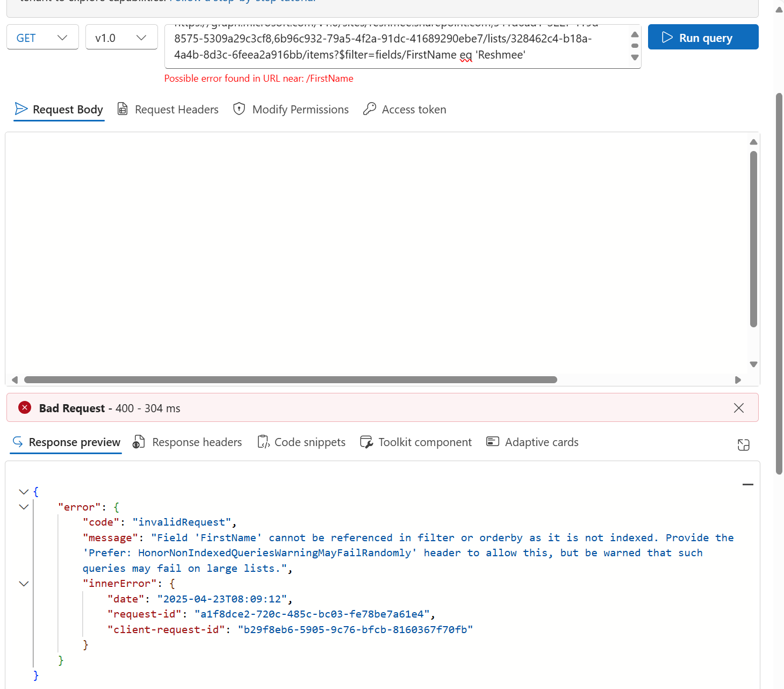784x689 pixels.
Task: Collapse the "innerError" JSON node
Action: pyautogui.click(x=24, y=584)
